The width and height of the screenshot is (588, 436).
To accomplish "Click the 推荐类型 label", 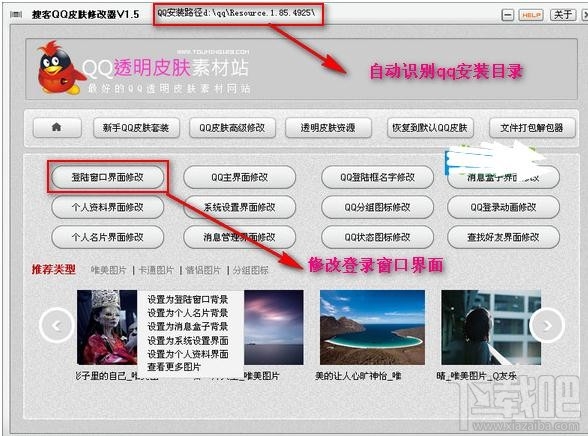I will 54,269.
